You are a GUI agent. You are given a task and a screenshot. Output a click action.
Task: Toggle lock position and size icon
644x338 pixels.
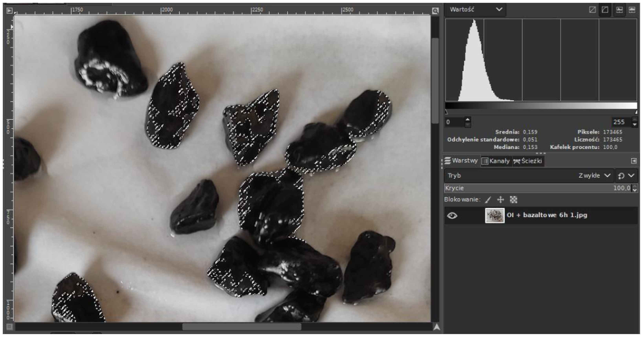[x=500, y=200]
